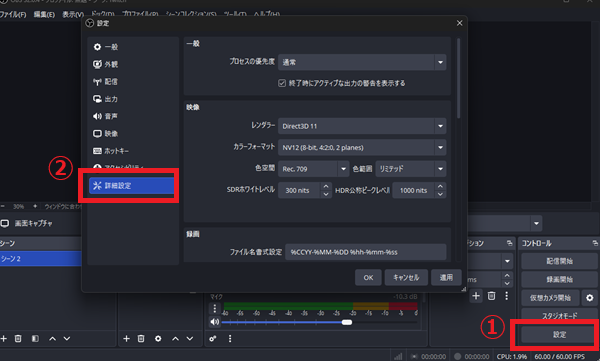Toggle 終了時にアクティブな出力の警告 checkbox
600x361 pixels.
pyautogui.click(x=282, y=83)
